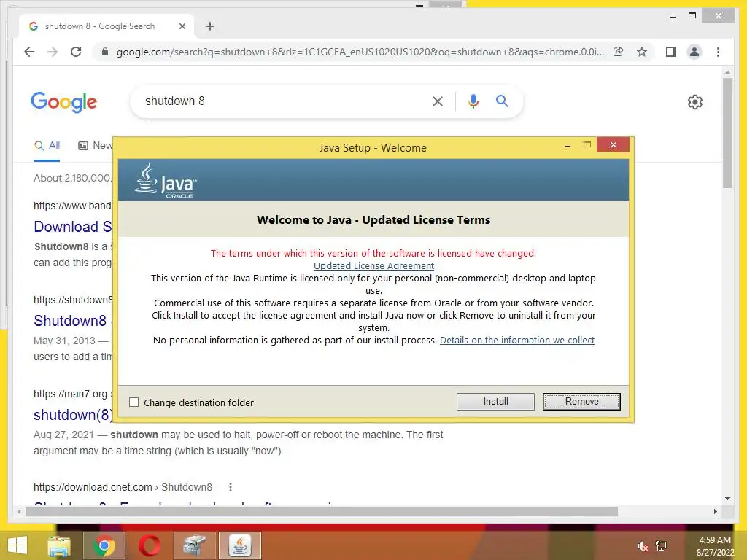Image resolution: width=747 pixels, height=560 pixels.
Task: Close the Java Setup dialog
Action: [x=613, y=145]
